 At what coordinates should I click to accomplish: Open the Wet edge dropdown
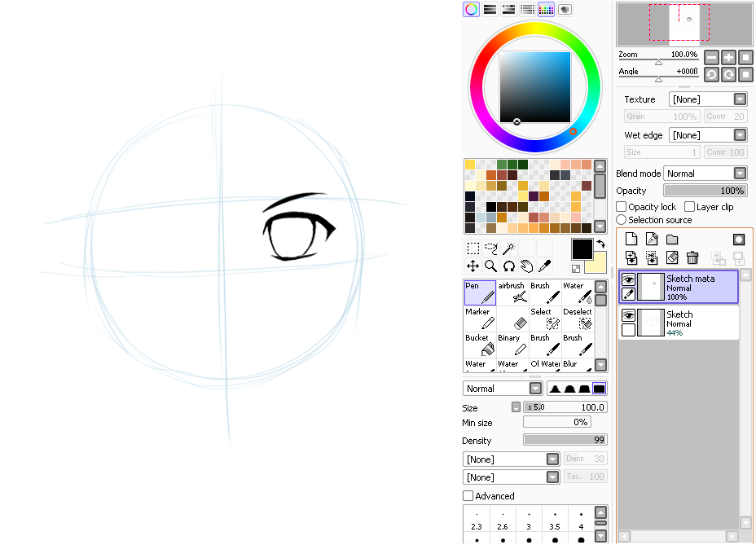708,135
